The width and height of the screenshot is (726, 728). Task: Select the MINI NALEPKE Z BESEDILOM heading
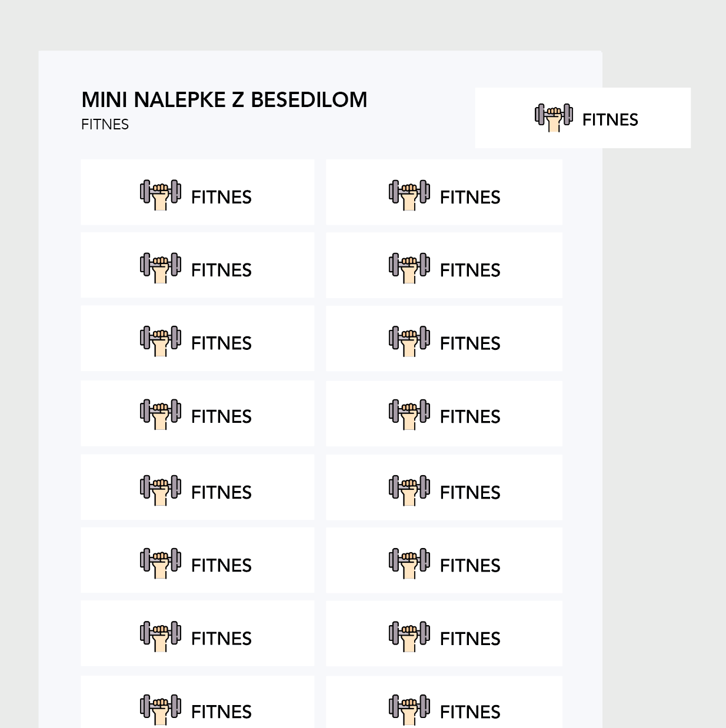(224, 100)
